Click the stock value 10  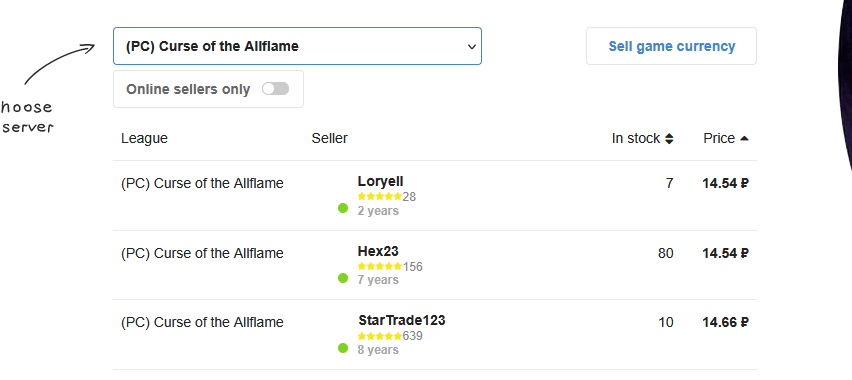pyautogui.click(x=666, y=323)
